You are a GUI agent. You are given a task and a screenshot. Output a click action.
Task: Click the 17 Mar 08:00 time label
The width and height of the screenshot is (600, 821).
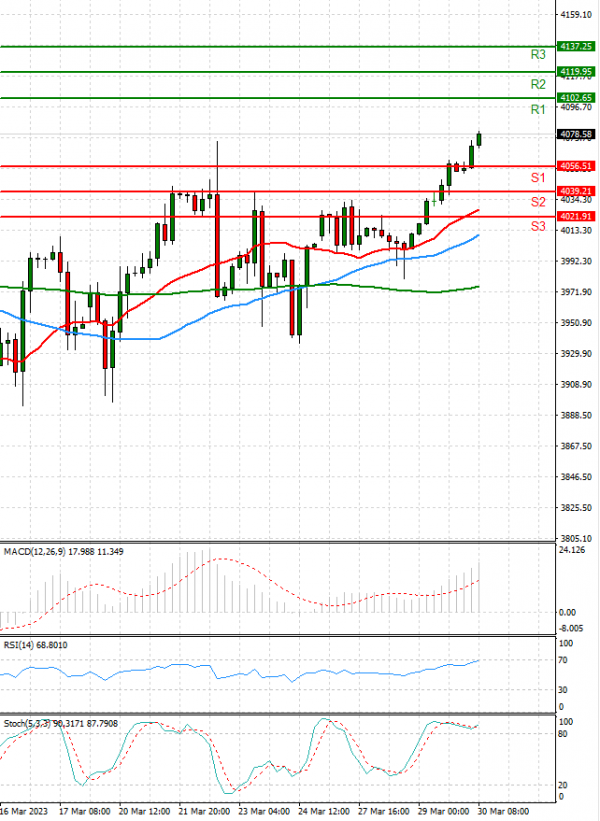[x=84, y=812]
